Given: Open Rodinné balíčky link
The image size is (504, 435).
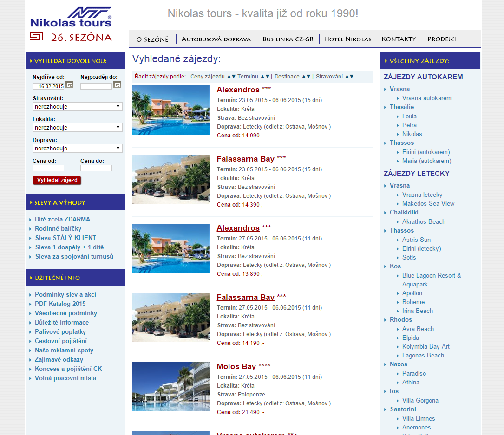Looking at the screenshot, I should point(58,229).
